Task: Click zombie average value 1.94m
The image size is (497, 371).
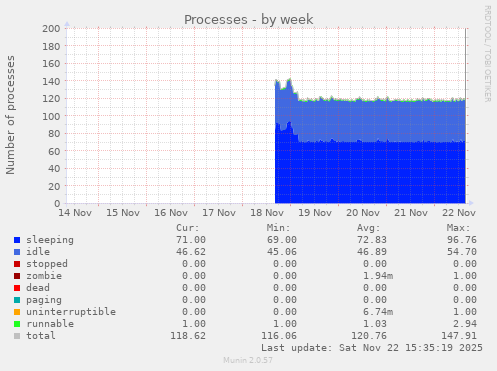Action: point(378,276)
